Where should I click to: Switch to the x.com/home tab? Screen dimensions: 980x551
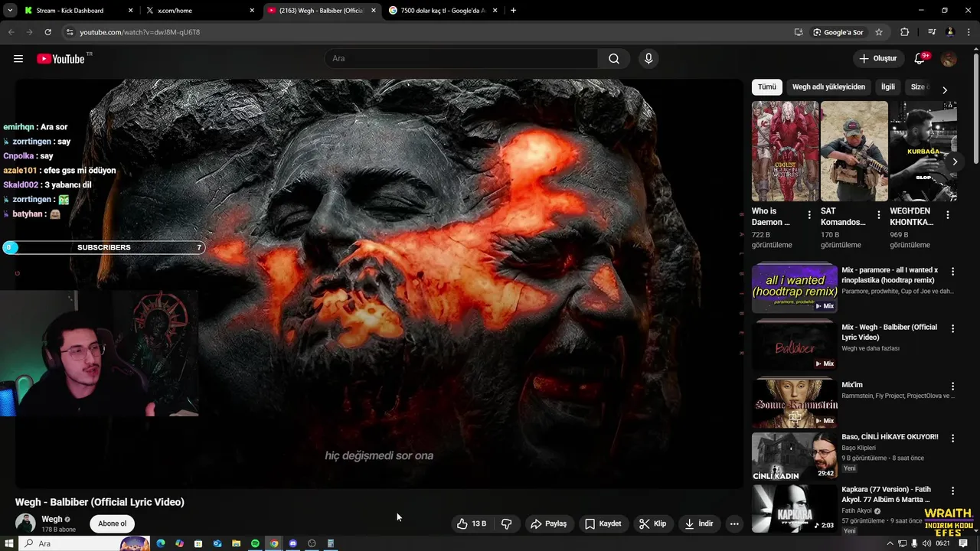(201, 11)
